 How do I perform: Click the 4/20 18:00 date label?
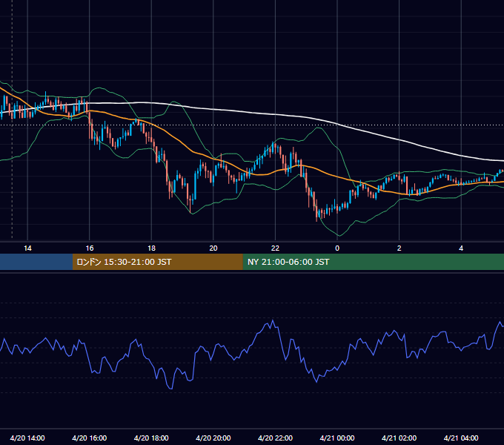(151, 438)
